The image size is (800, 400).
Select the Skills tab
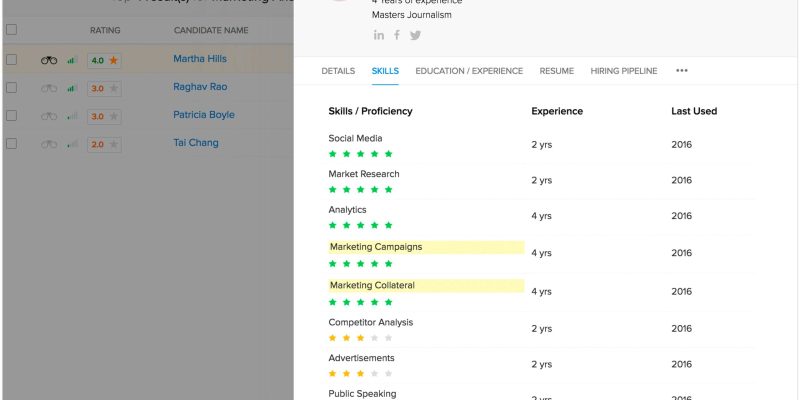click(385, 71)
